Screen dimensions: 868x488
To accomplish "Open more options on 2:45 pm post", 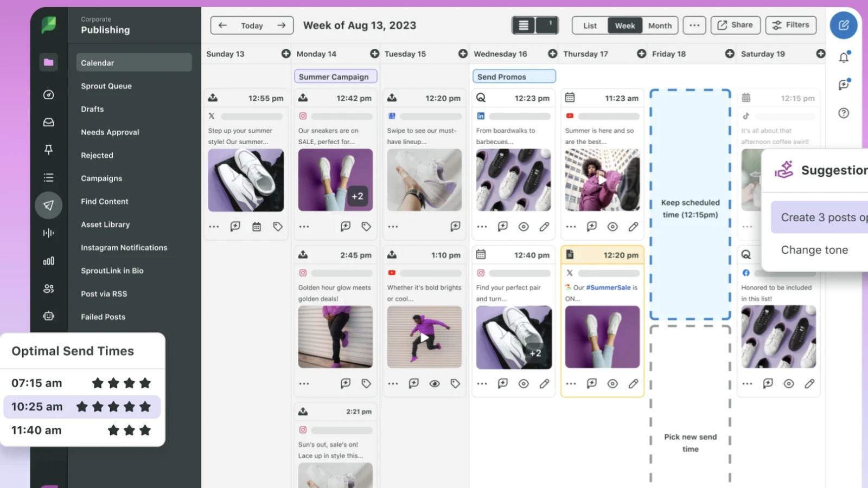I will [304, 383].
